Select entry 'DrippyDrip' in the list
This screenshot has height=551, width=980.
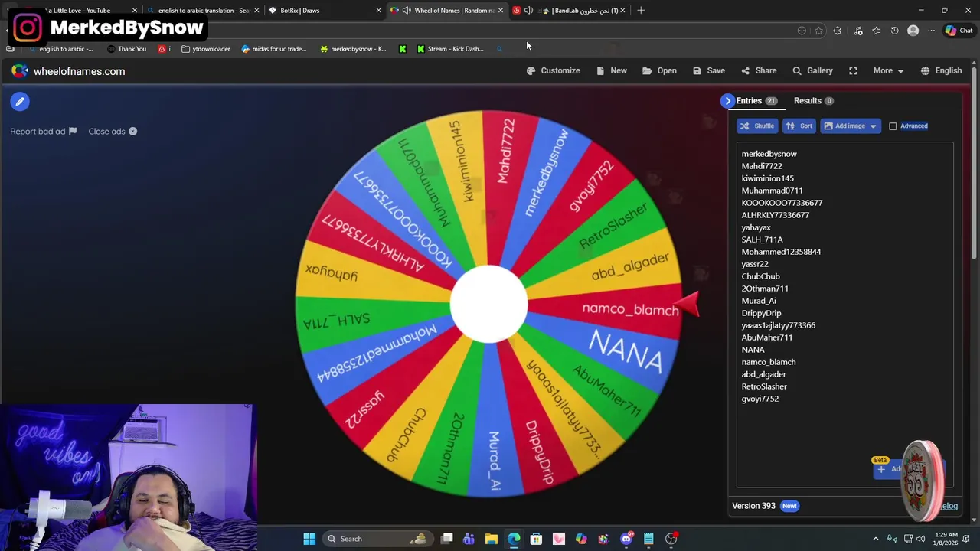coord(761,313)
